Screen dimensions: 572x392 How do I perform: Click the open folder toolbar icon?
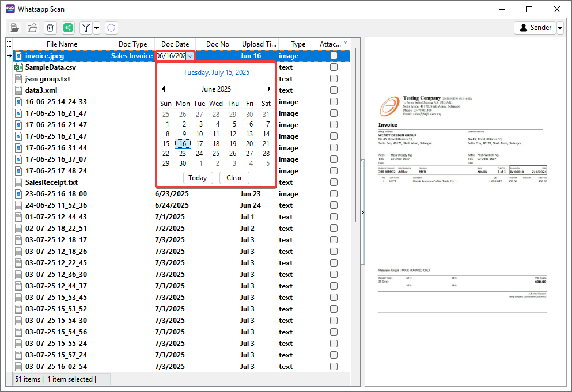coord(32,28)
